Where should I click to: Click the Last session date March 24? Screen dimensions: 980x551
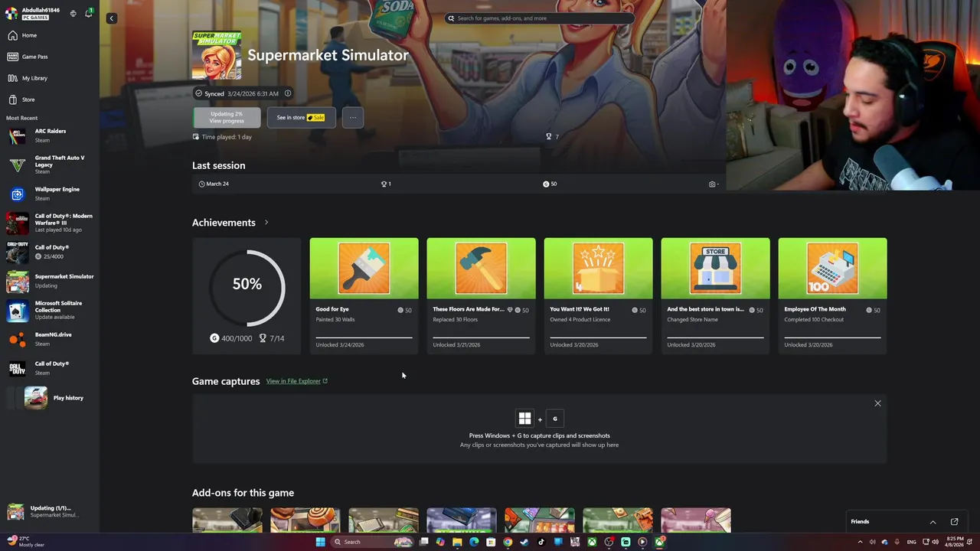(214, 184)
